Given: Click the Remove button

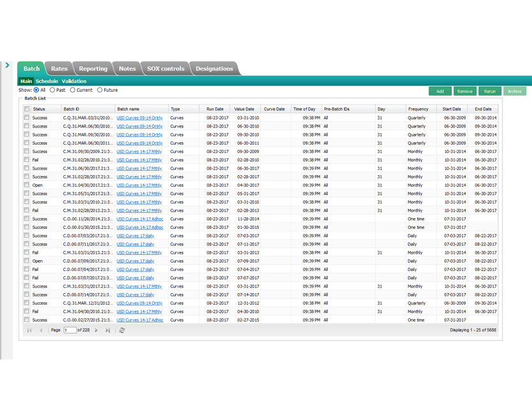Looking at the screenshot, I should pyautogui.click(x=465, y=91).
